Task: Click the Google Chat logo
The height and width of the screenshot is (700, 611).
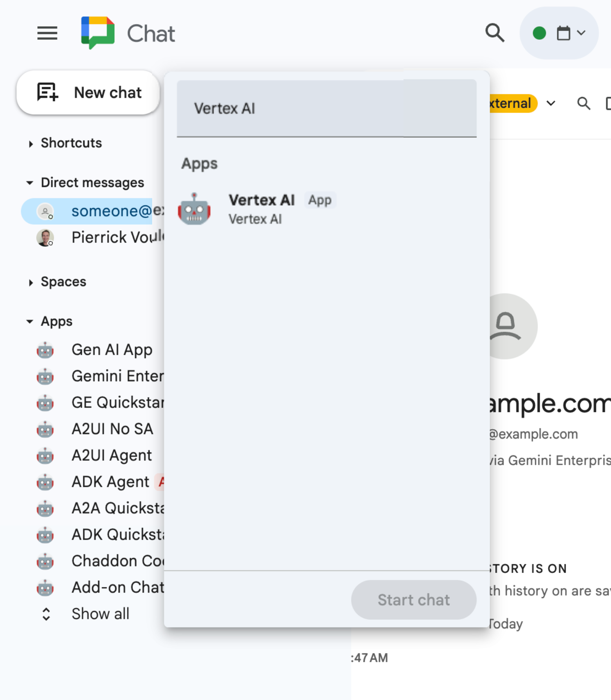Action: coord(98,33)
